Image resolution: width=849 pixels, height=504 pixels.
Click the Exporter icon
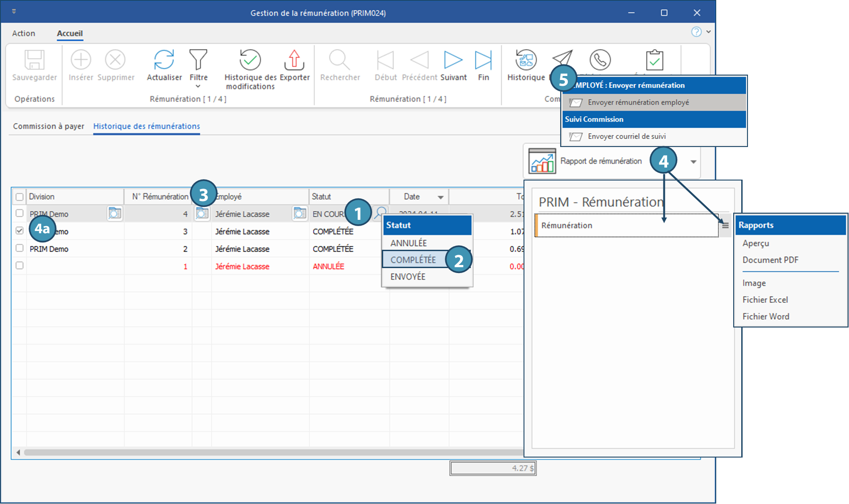point(294,60)
